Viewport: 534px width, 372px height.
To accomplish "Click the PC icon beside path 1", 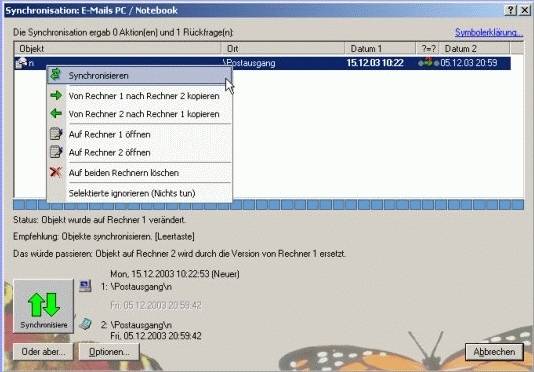I will click(x=85, y=285).
